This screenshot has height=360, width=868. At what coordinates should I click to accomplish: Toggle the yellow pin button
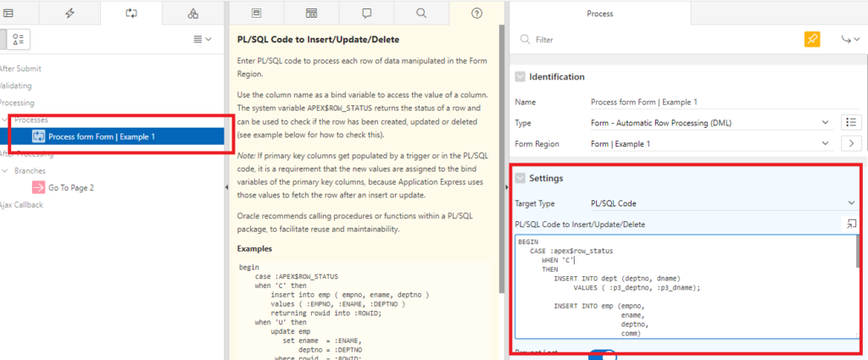(x=812, y=39)
